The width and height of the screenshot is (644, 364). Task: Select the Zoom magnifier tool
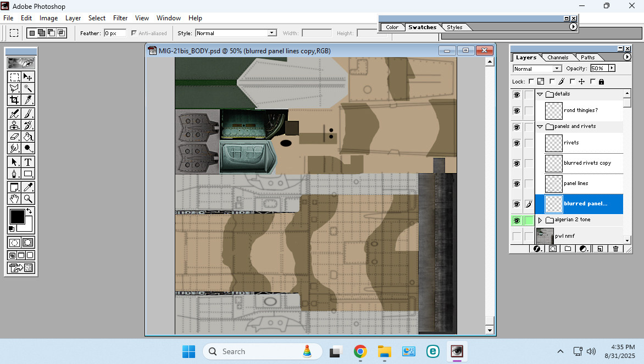click(x=28, y=199)
